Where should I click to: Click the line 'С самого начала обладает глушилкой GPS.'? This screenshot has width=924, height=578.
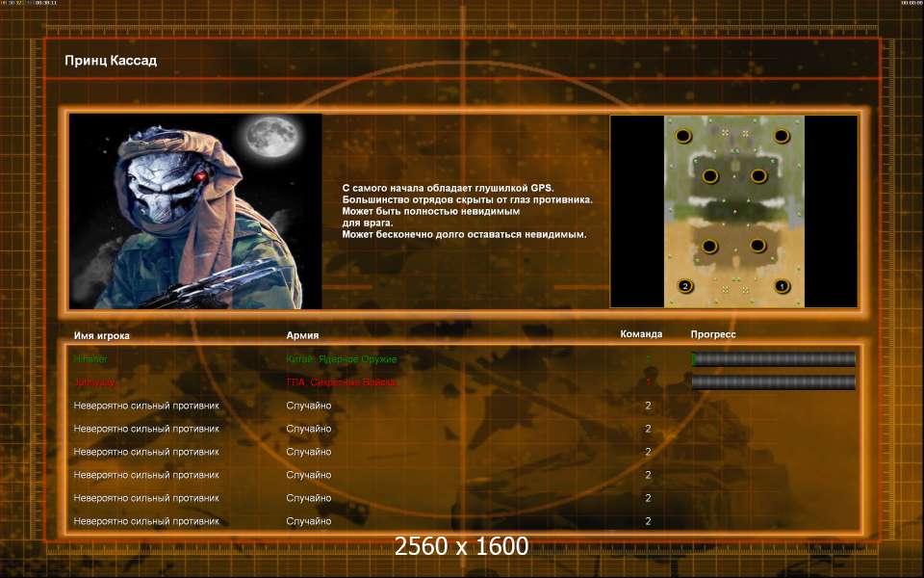(448, 188)
